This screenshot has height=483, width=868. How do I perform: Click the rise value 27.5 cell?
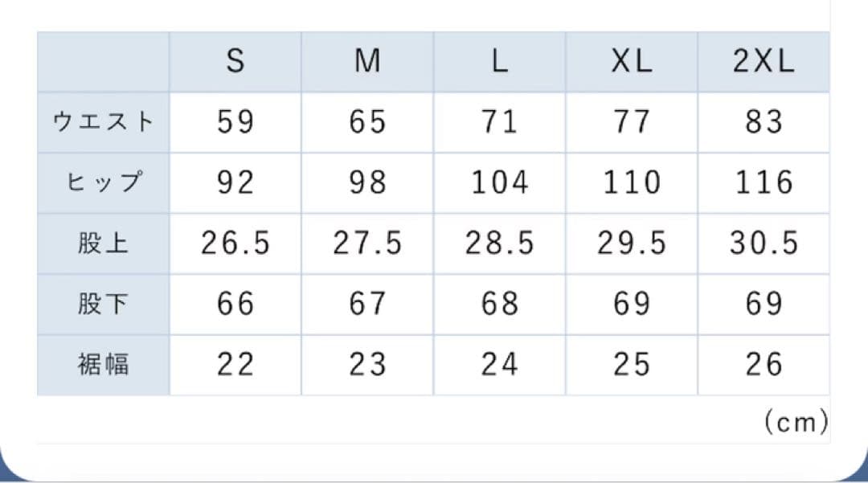click(x=367, y=244)
